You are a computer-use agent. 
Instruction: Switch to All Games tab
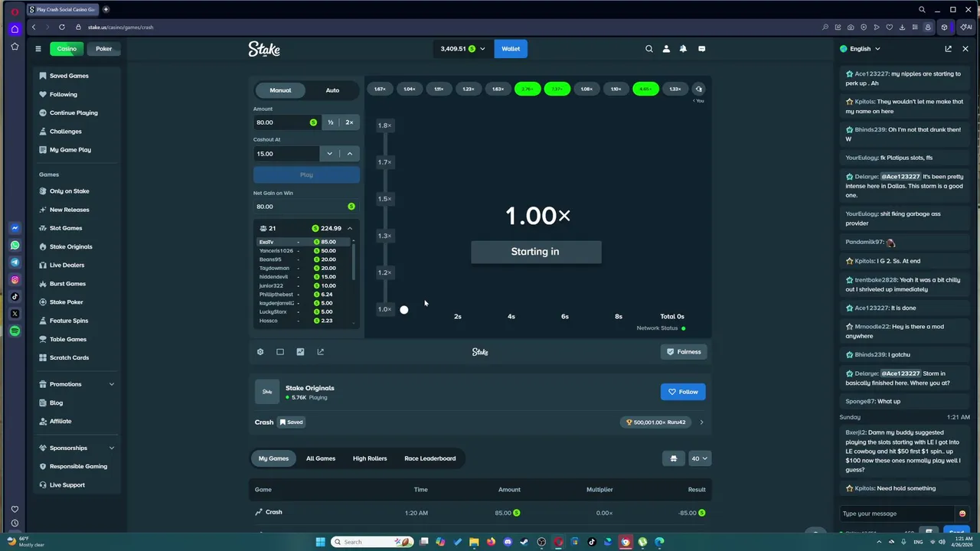pyautogui.click(x=321, y=458)
